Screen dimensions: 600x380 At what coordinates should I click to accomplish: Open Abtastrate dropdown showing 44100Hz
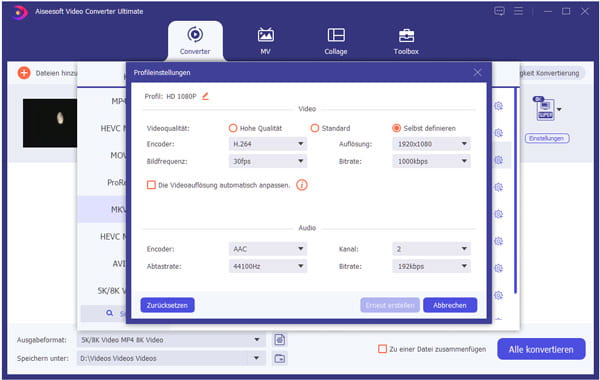pos(268,266)
